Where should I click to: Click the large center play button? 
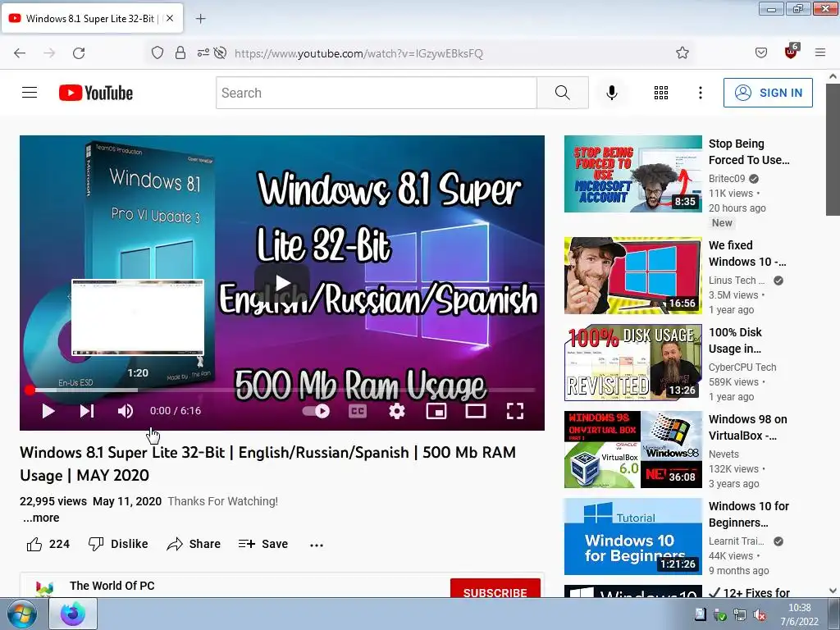(x=282, y=283)
